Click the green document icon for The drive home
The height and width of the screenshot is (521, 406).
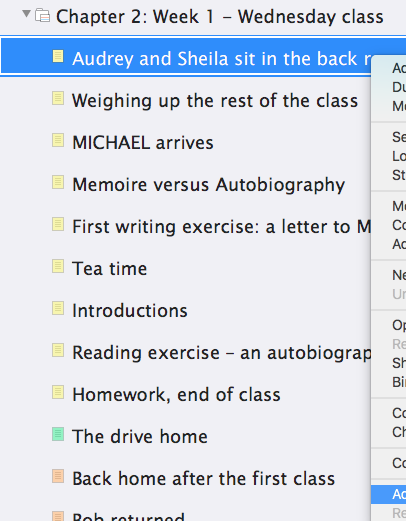58,434
